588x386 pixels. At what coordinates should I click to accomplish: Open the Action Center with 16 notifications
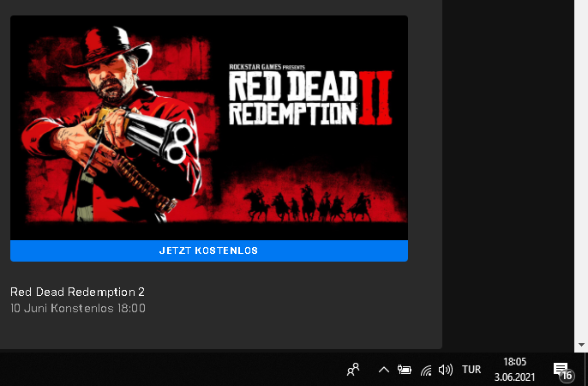[564, 371]
